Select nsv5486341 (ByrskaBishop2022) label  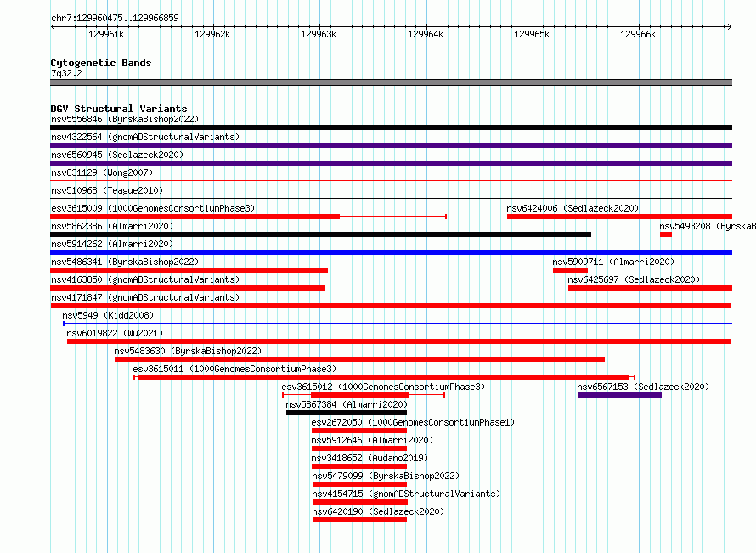pos(125,262)
